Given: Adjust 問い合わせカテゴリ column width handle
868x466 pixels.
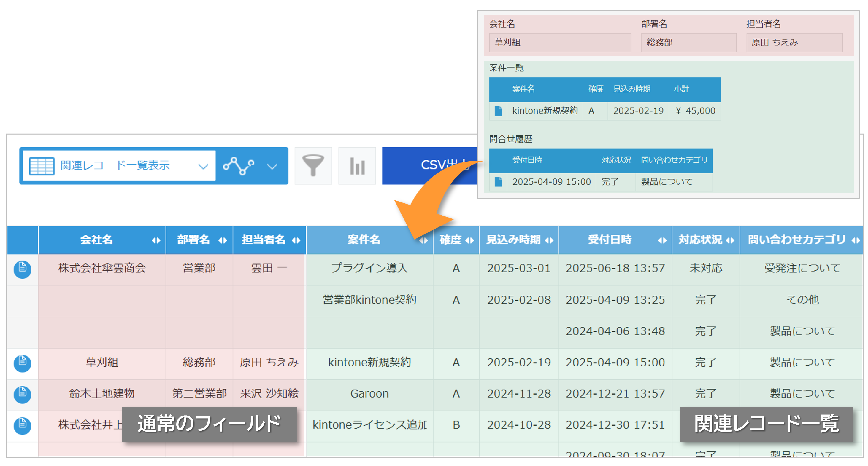Looking at the screenshot, I should click(x=856, y=240).
